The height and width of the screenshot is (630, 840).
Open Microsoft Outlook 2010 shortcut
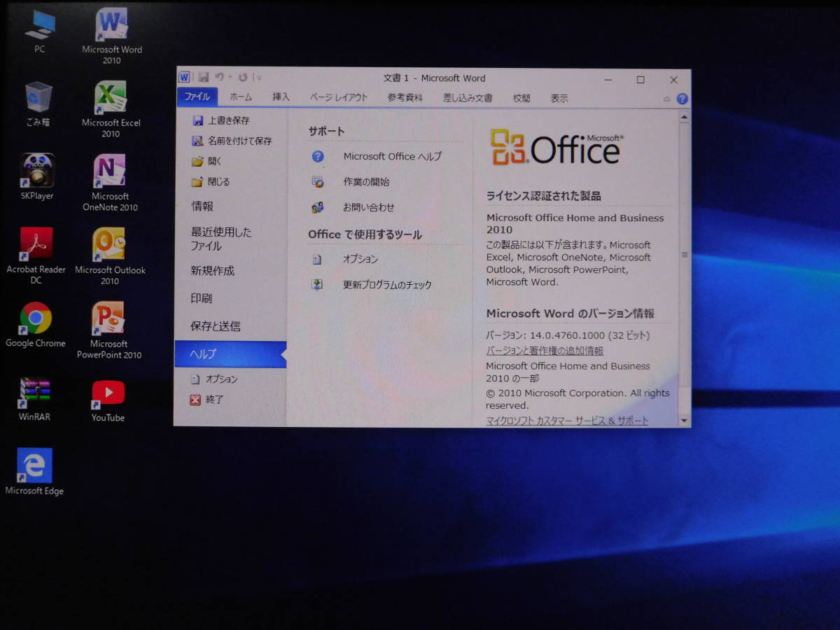point(110,256)
